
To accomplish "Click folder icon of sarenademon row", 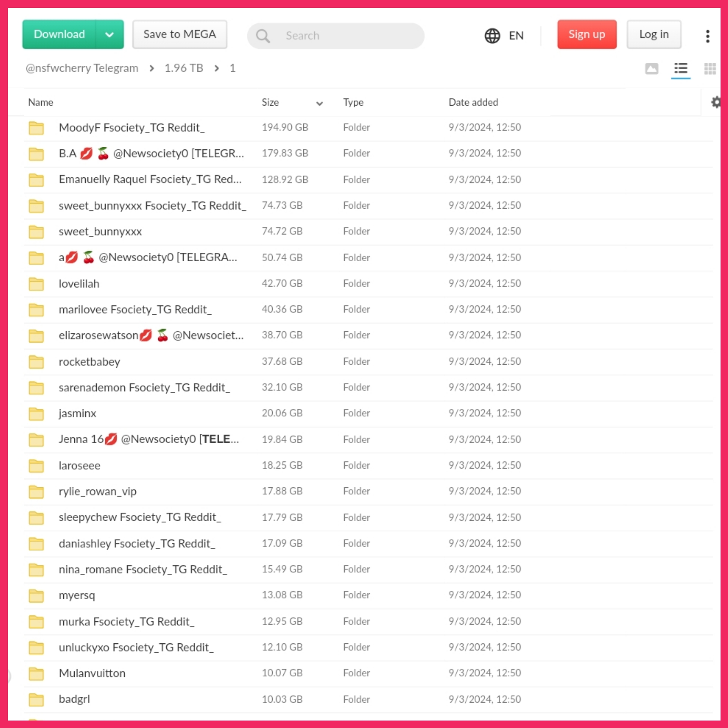I will pos(36,388).
